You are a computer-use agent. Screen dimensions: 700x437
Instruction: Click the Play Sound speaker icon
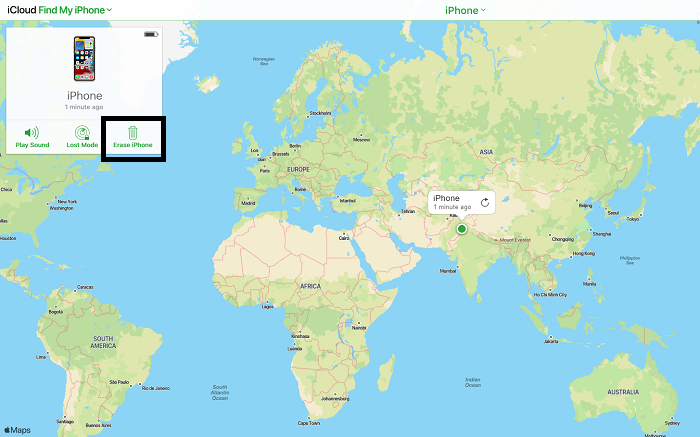[x=32, y=132]
